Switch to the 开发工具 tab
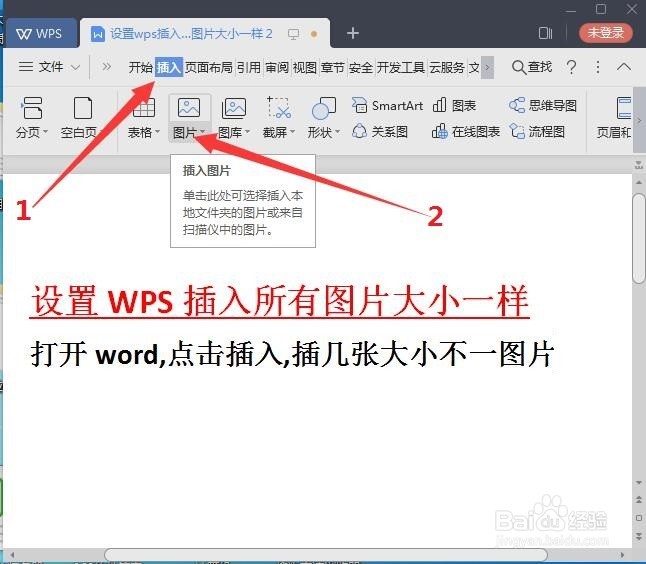This screenshot has height=564, width=646. point(400,67)
